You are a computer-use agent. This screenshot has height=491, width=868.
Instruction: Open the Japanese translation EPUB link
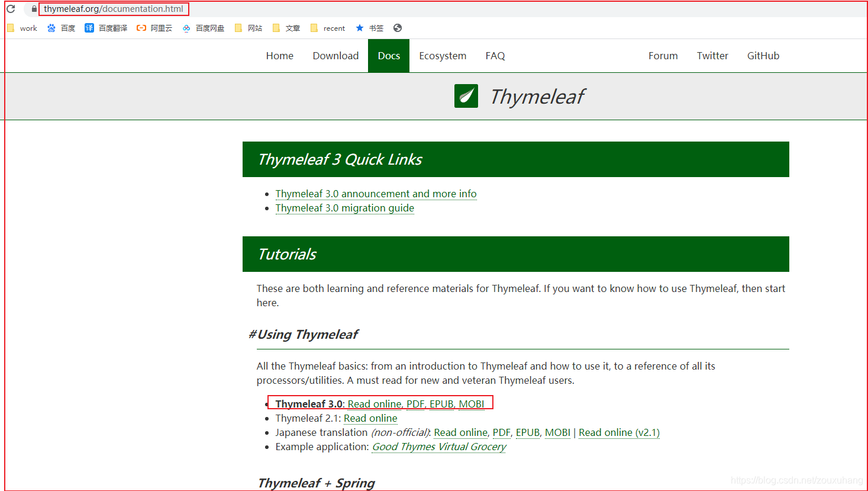point(528,432)
